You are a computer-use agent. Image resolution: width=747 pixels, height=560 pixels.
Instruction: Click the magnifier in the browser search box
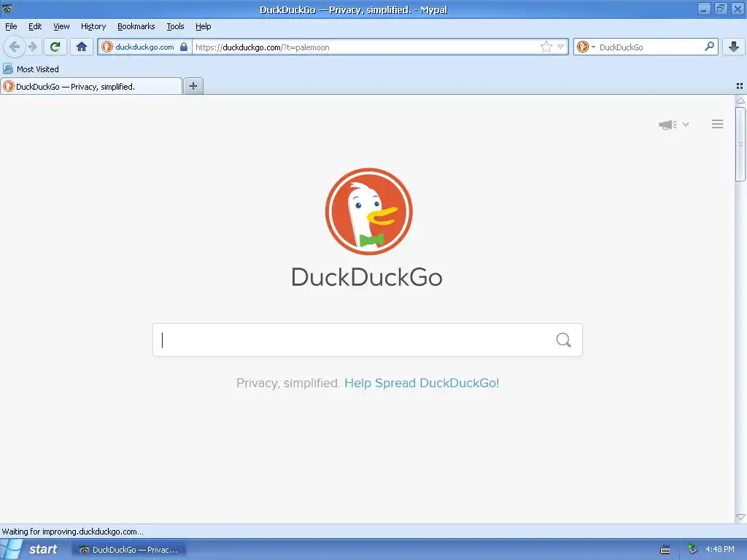(x=709, y=47)
